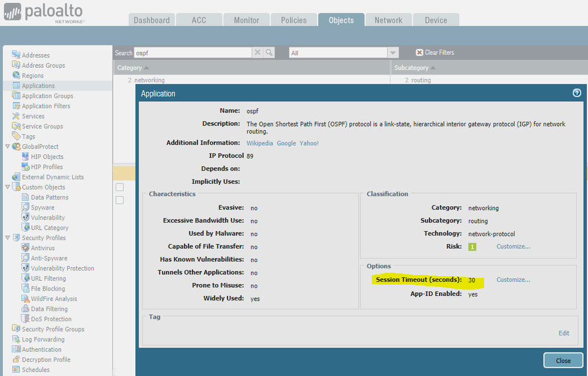Click the green Risk level 1 badge
The height and width of the screenshot is (376, 588).
point(472,247)
